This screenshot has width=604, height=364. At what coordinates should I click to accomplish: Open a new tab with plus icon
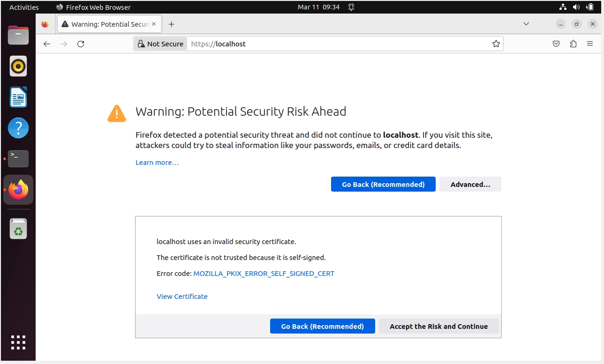pos(171,24)
